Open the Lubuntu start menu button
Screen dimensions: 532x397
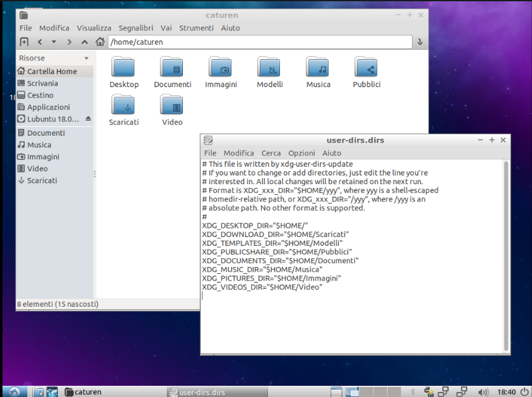(x=14, y=392)
